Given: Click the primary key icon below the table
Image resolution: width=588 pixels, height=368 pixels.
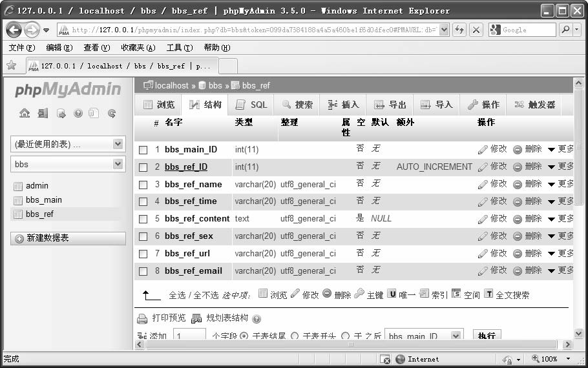Looking at the screenshot, I should [359, 293].
